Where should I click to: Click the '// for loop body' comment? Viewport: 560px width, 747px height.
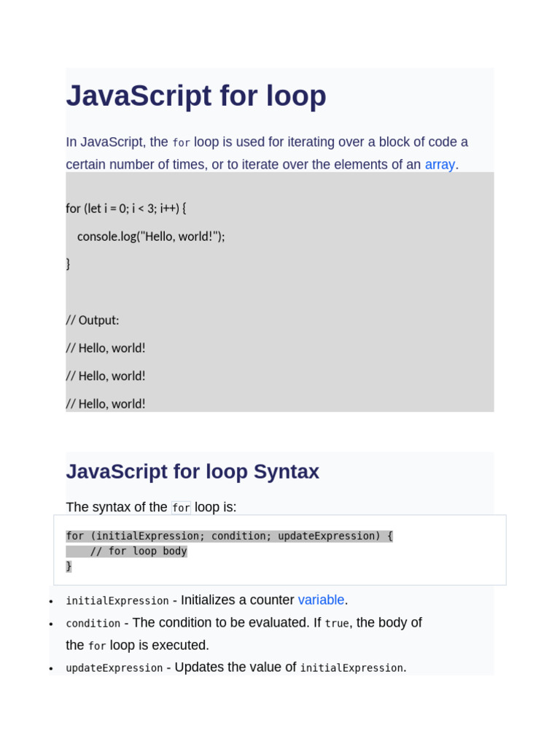(x=139, y=551)
